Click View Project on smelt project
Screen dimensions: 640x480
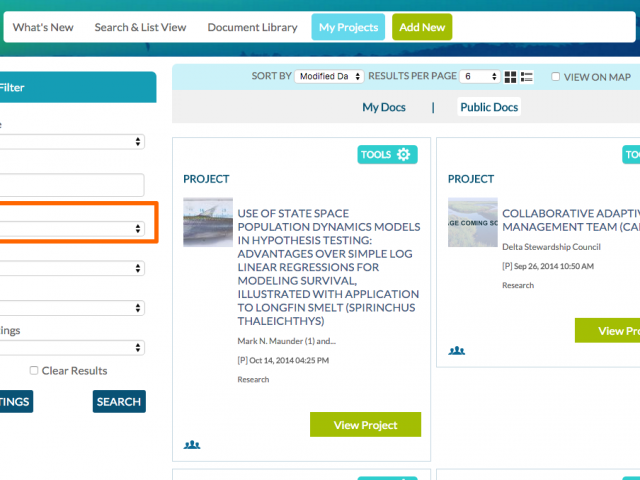(x=365, y=425)
